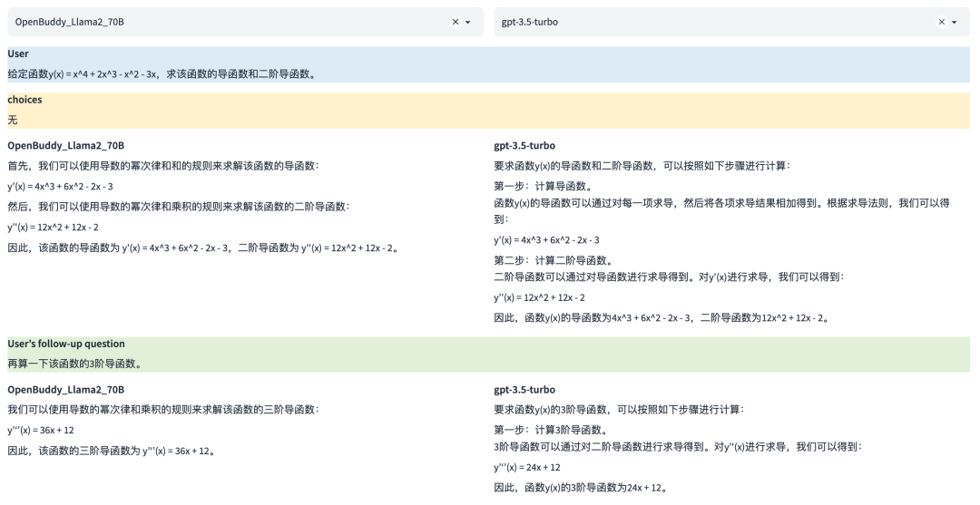The width and height of the screenshot is (980, 505).
Task: Click gpt-3.5-turbo's summary '因此,函数y(x)的导函数为4x^3'
Action: (662, 317)
